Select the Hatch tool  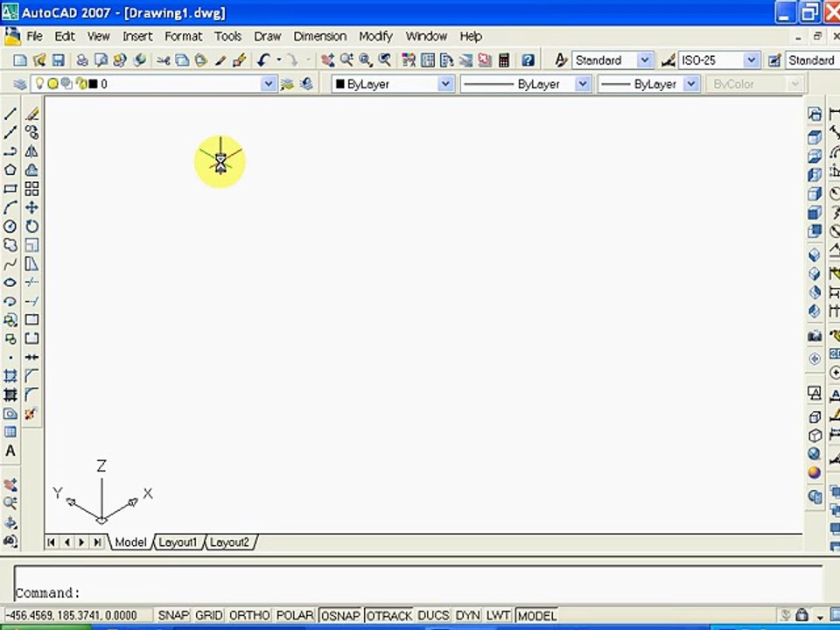point(10,376)
